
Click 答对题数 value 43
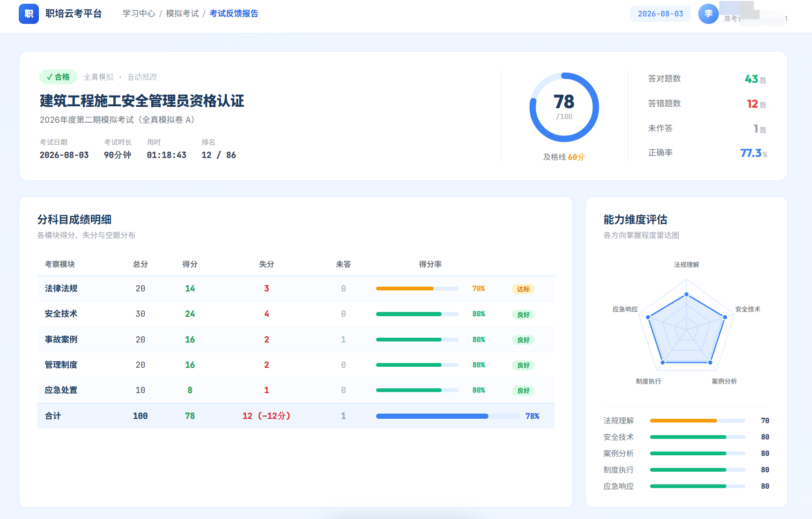[x=751, y=79]
